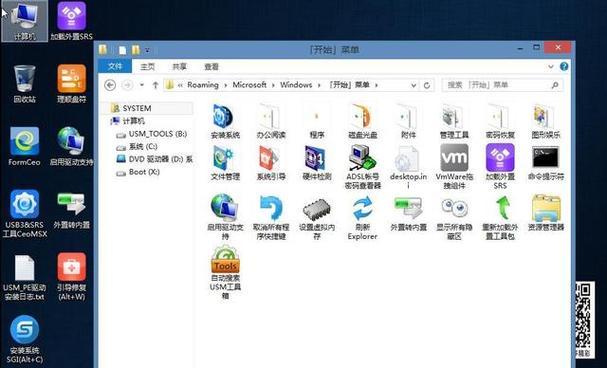Select 系统 (C:) drive in tree
This screenshot has width=607, height=368.
pos(137,147)
